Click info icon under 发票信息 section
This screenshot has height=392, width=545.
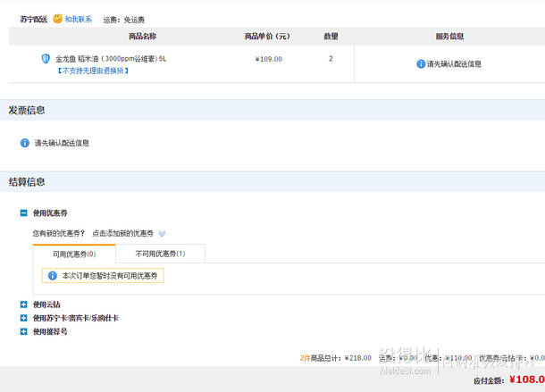tap(25, 143)
